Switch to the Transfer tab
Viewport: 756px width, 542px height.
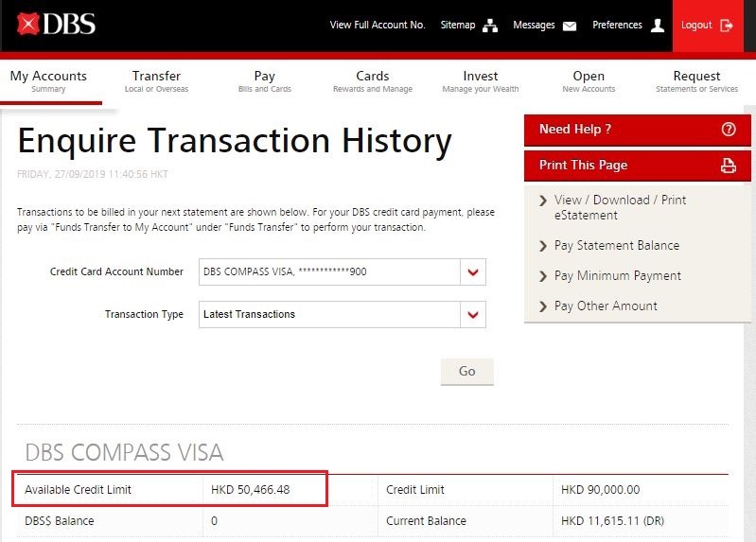click(156, 81)
